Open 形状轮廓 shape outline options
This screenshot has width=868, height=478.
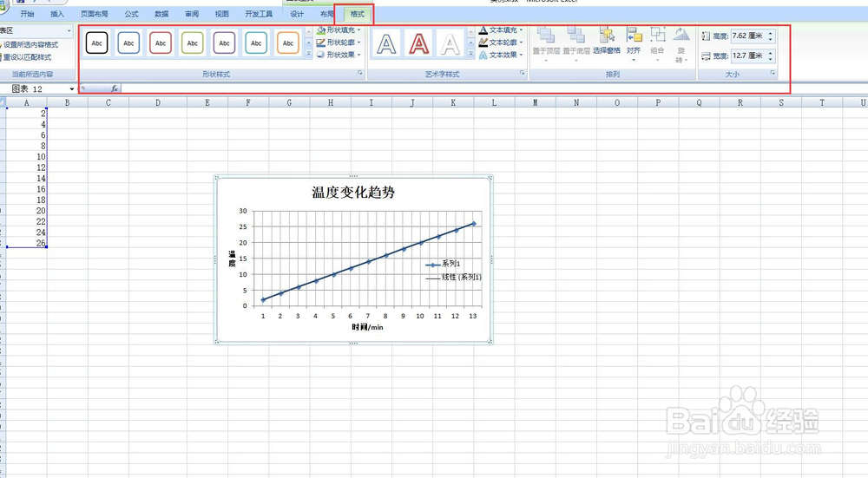coord(339,42)
